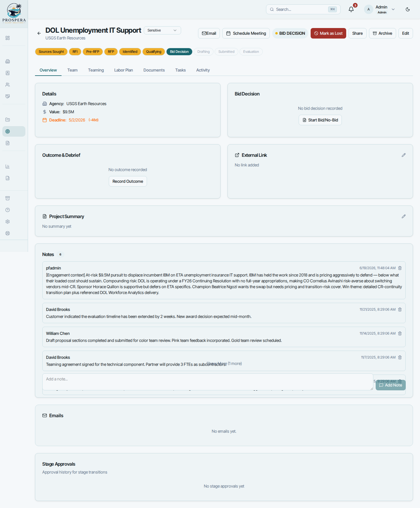Click Mark as Lost

coord(328,33)
